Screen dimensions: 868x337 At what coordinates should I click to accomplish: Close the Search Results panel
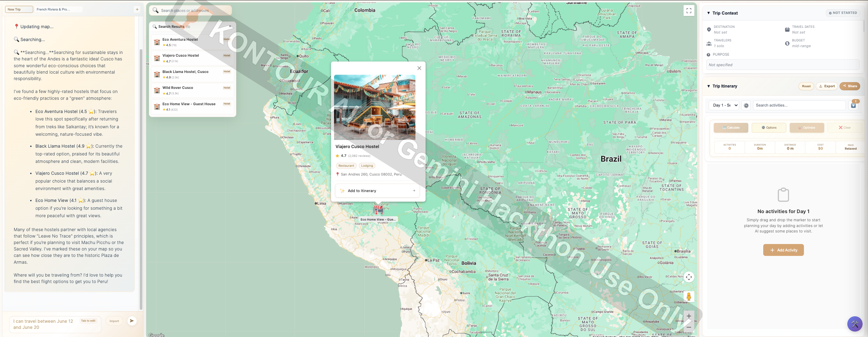(230, 26)
